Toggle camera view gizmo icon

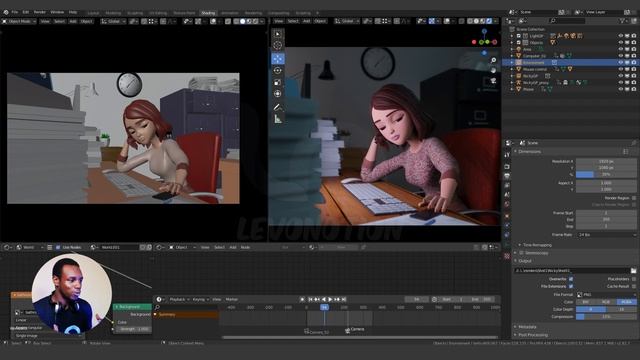coord(493,80)
